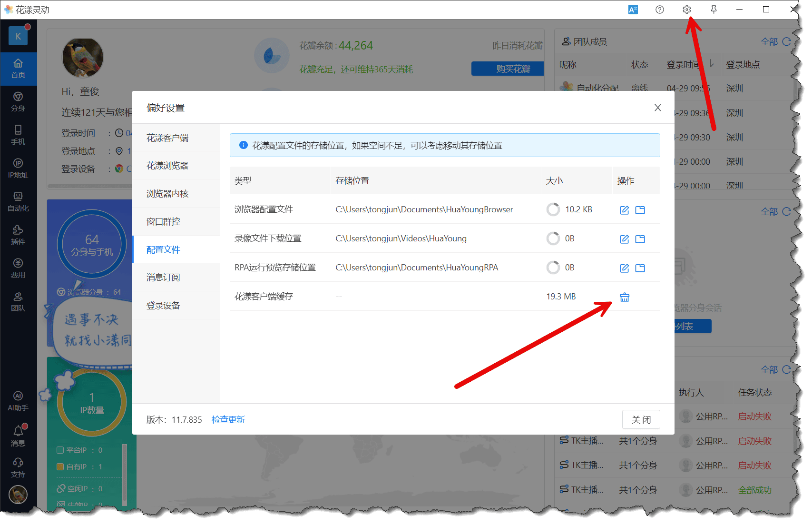Open folder for 录像文件下载位置

coord(640,239)
